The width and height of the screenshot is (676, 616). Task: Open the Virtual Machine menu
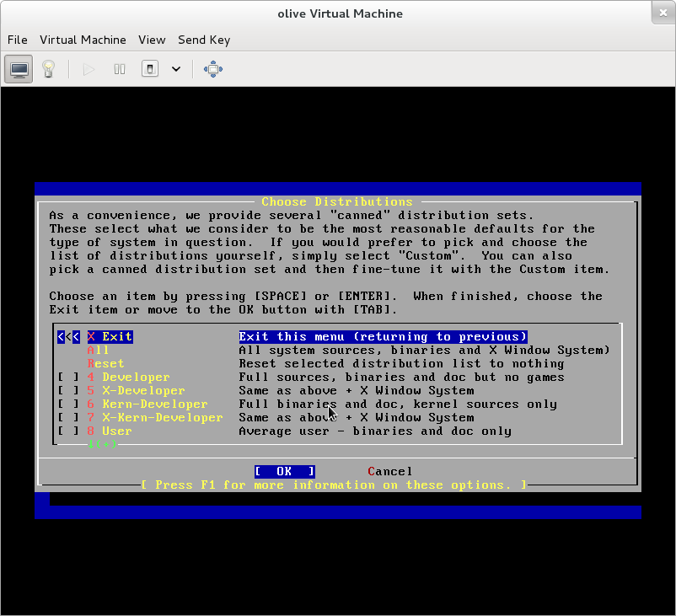tap(83, 40)
